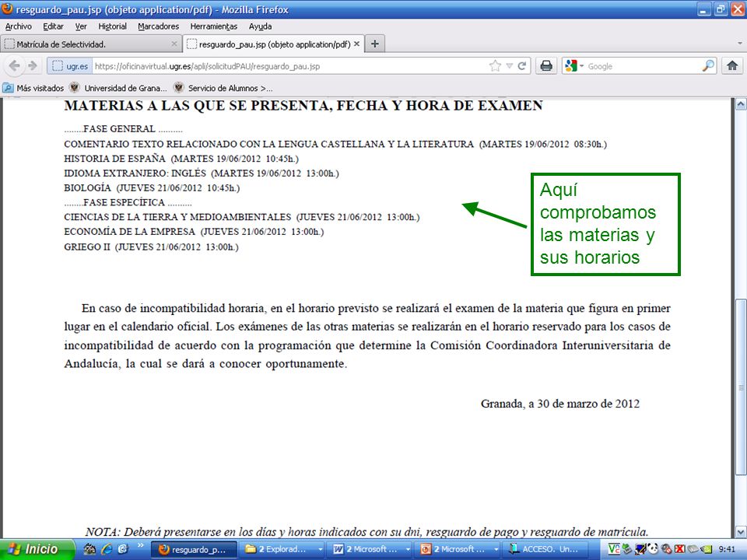Open the Editar menu

tap(53, 26)
